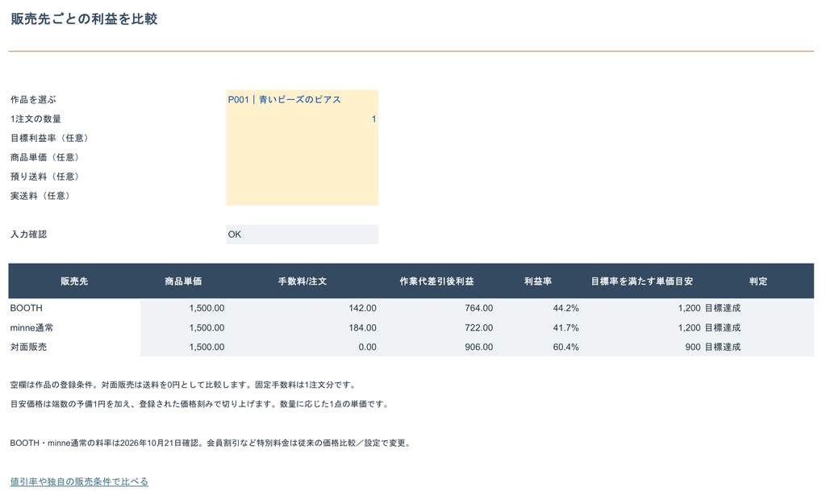Click the 対面販売 profit rate 60.4%
Screen dimensions: 826x504
565,347
